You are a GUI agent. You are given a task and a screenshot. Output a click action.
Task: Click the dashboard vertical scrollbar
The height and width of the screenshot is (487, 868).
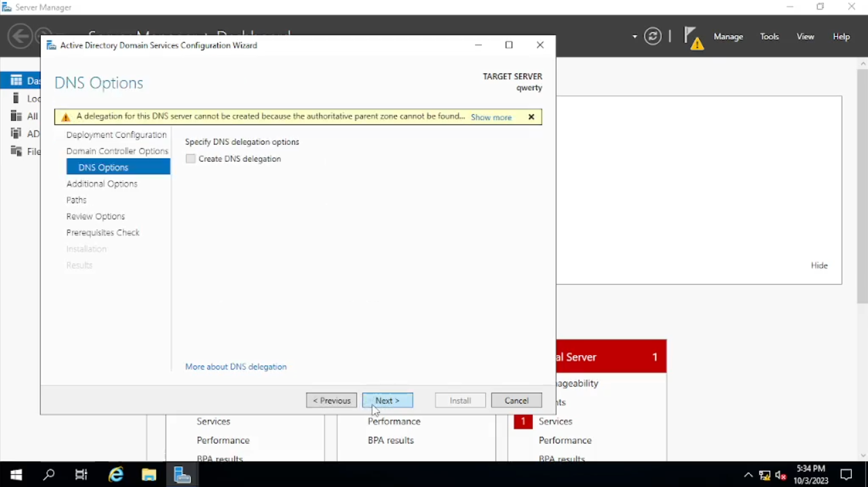pyautogui.click(x=863, y=185)
